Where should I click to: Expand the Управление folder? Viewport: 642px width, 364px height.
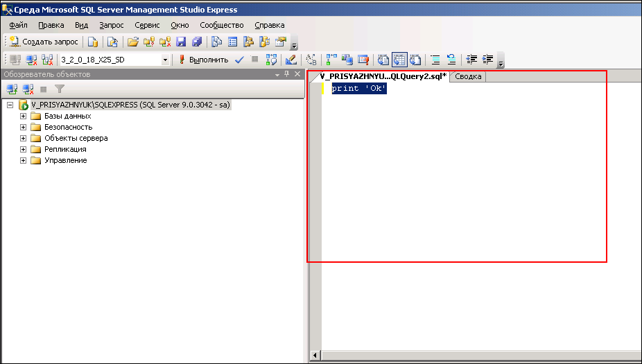coord(24,160)
